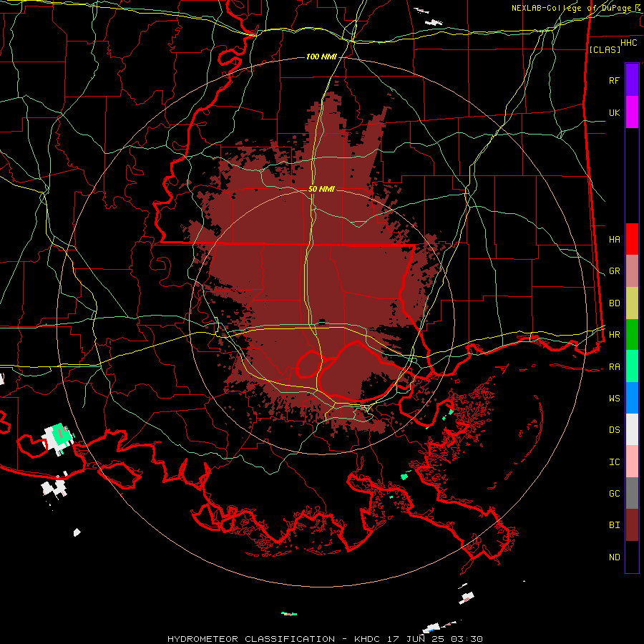
Task: Click the GC gray legend swatch
Action: tap(632, 493)
